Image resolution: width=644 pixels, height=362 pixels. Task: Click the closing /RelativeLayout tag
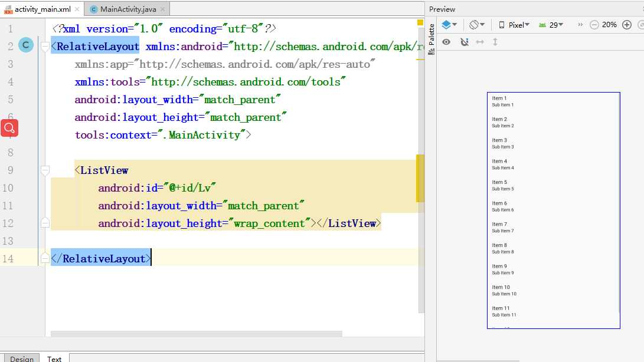click(101, 259)
